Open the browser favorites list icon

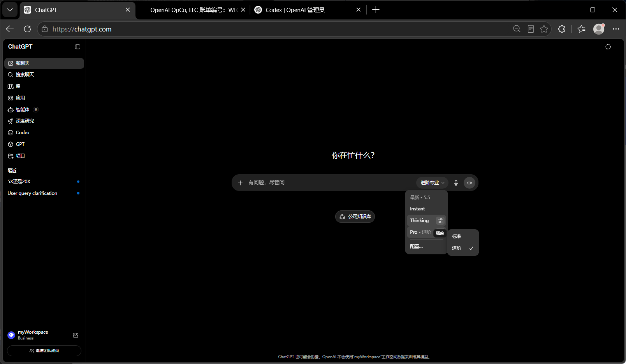(582, 29)
